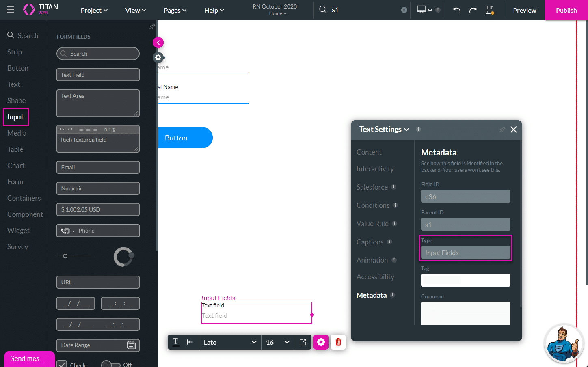Open the device view dropdown
The height and width of the screenshot is (367, 588).
click(425, 10)
